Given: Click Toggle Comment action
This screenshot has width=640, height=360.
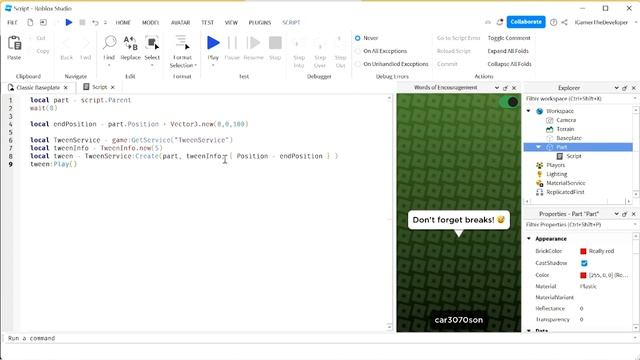Looking at the screenshot, I should [509, 38].
